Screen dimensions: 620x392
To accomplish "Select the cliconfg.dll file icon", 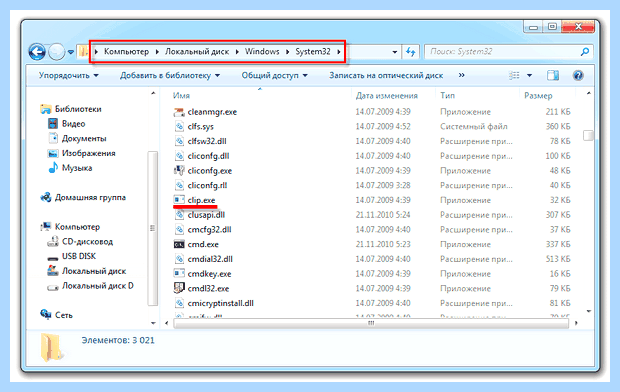I will click(179, 156).
